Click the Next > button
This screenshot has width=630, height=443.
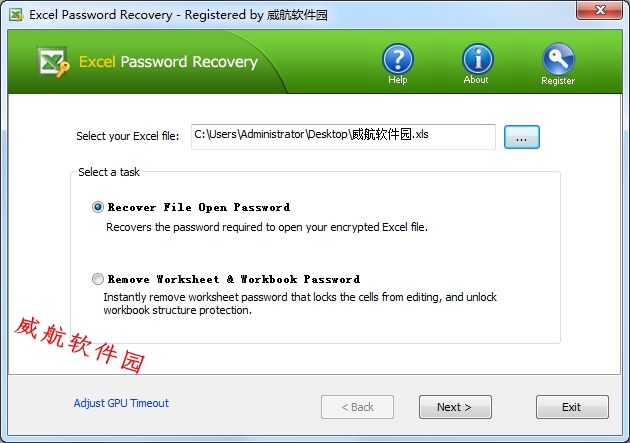pos(455,407)
